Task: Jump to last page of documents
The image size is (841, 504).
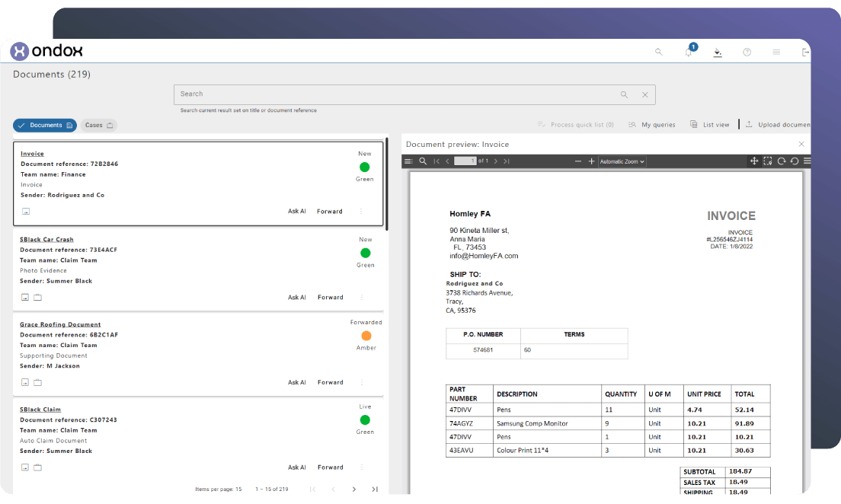Action: pyautogui.click(x=375, y=489)
